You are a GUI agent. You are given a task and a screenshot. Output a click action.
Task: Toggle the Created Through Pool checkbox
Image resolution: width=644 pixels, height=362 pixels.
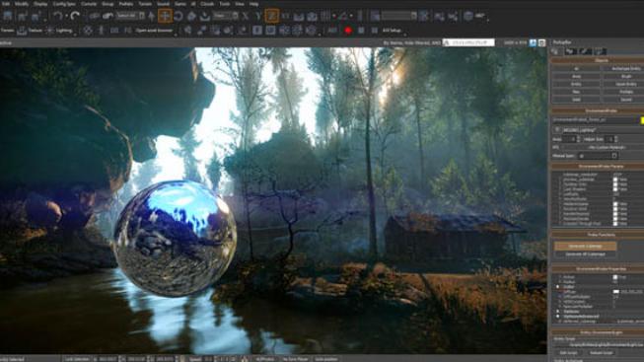pos(615,224)
